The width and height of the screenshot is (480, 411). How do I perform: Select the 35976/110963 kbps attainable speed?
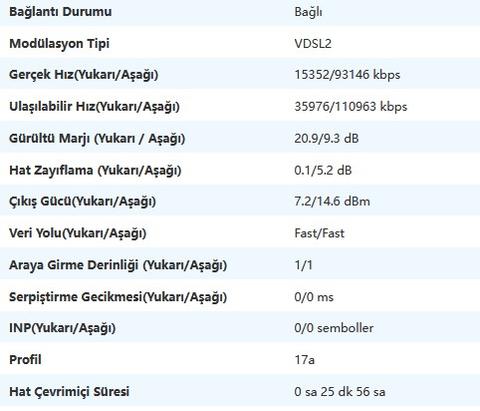tap(351, 107)
